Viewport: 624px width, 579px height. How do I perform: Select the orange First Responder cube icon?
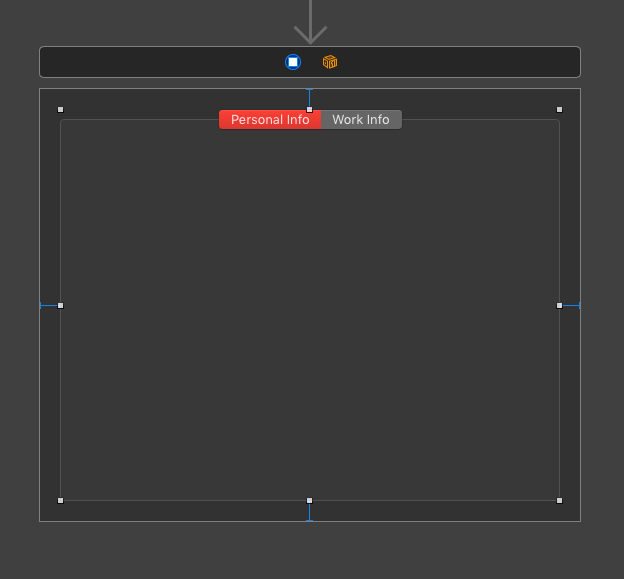[330, 62]
